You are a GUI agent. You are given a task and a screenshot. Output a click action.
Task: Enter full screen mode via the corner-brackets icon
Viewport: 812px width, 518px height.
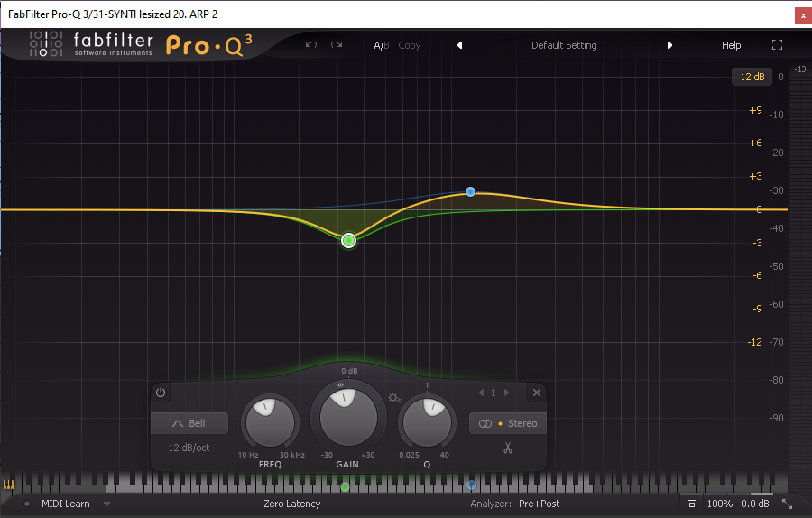(x=778, y=45)
